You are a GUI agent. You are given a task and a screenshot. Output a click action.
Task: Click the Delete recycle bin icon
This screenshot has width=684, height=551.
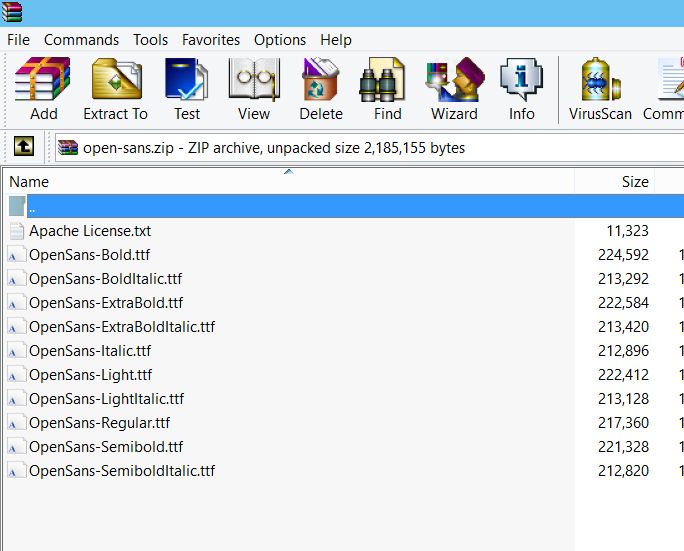pyautogui.click(x=321, y=79)
